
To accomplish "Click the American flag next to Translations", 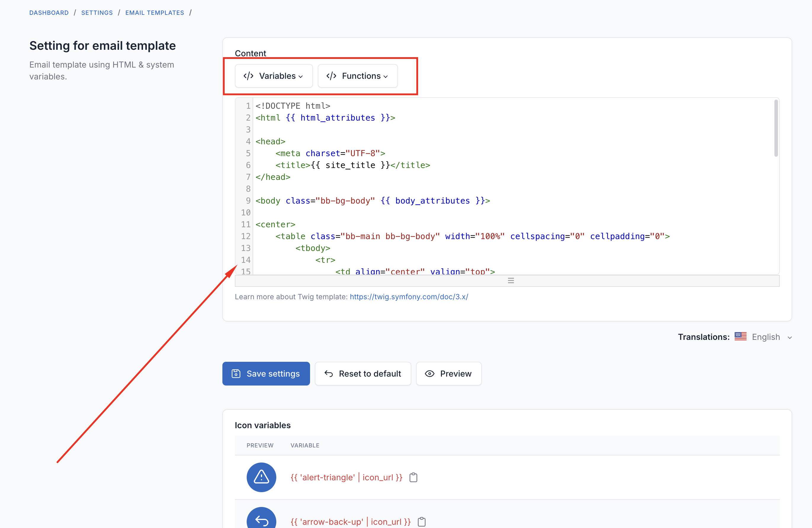I will click(x=740, y=337).
